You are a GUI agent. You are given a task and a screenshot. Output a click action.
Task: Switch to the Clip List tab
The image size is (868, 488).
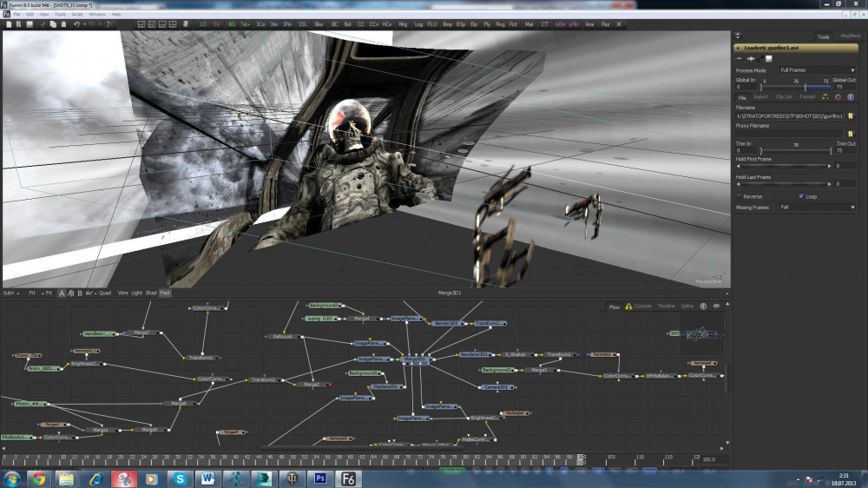click(784, 97)
